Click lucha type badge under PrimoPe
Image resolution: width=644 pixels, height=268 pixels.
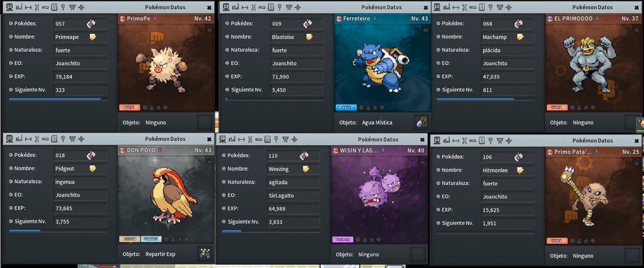129,107
